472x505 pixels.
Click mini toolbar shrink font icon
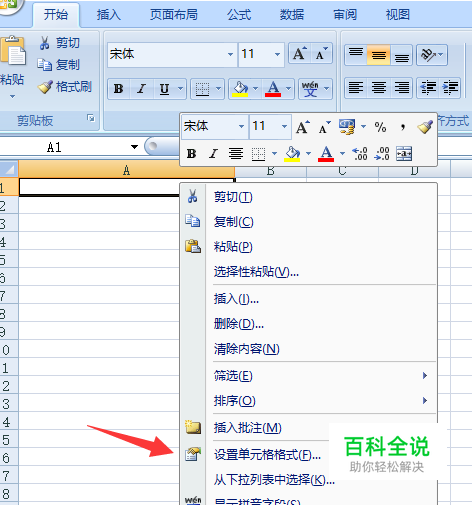(x=324, y=127)
